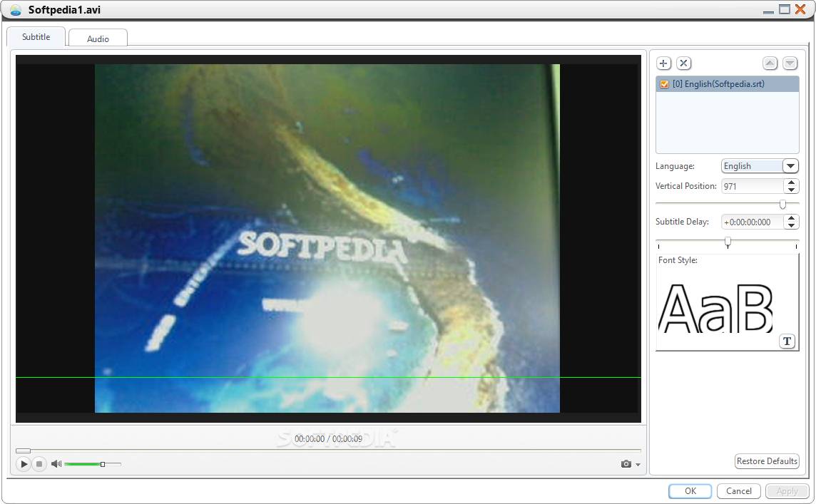Play the video preview
The image size is (816, 504).
pos(24,463)
